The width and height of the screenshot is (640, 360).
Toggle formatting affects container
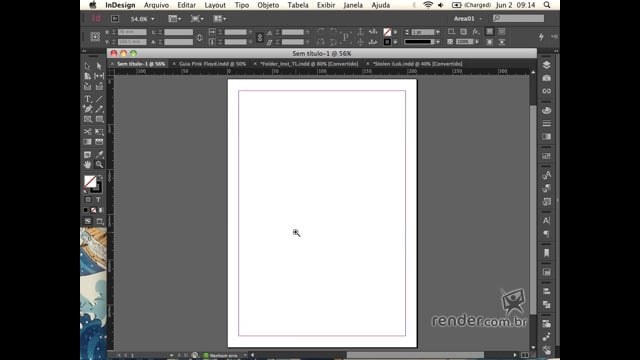click(x=88, y=200)
